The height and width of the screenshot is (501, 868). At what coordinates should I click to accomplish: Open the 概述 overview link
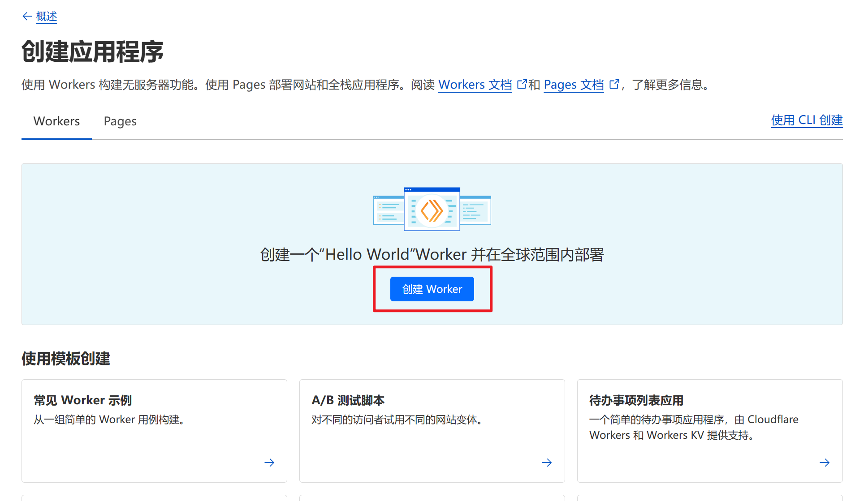tap(47, 17)
